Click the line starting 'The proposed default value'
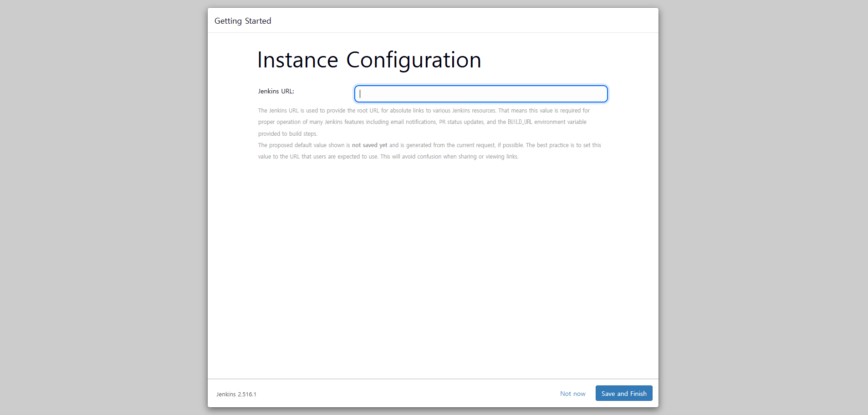868x415 pixels. pyautogui.click(x=429, y=145)
